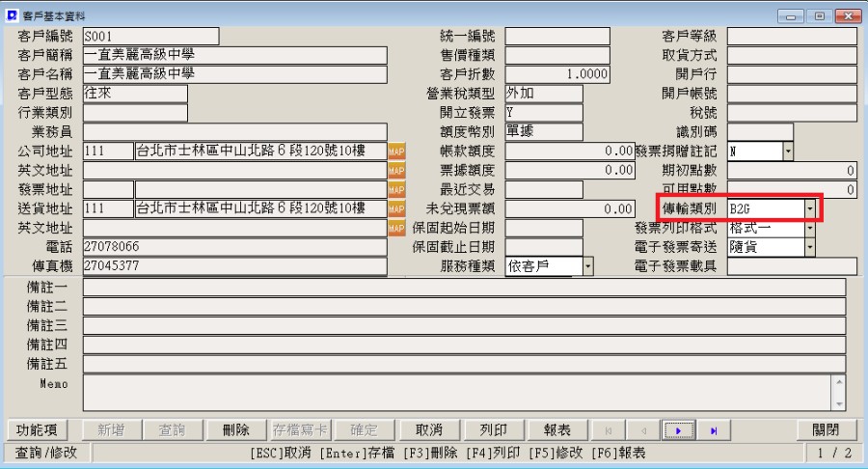
Task: Expand 傳輸類別 B2G dropdown arrow
Action: (x=810, y=208)
